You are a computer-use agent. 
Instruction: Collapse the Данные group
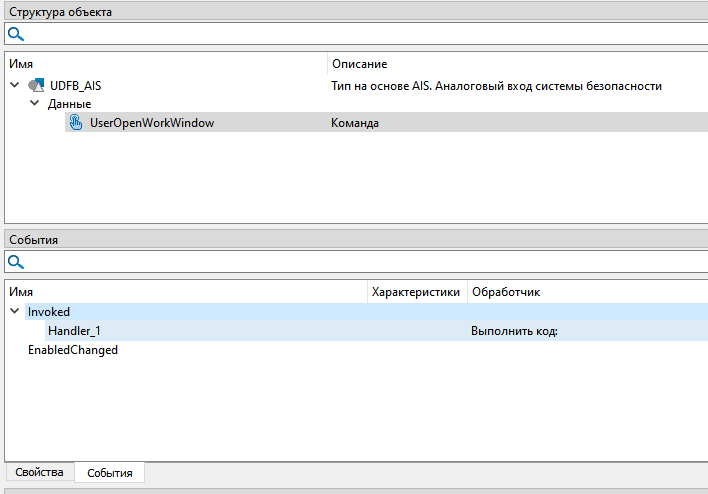click(x=34, y=104)
